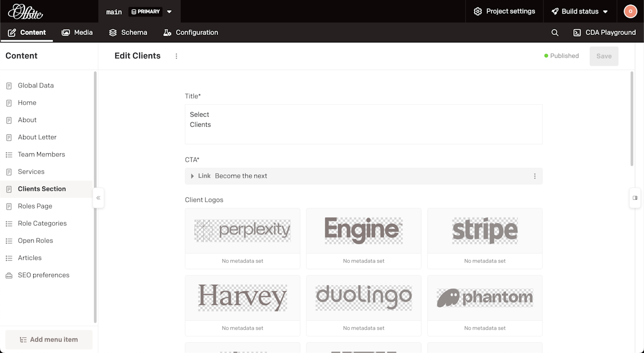Open the user avatar menu

click(630, 11)
